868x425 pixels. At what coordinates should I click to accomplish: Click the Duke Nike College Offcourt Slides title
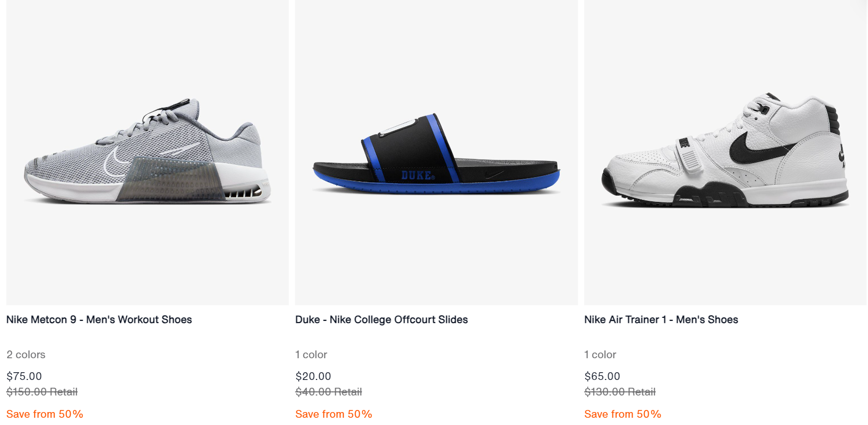(x=381, y=319)
